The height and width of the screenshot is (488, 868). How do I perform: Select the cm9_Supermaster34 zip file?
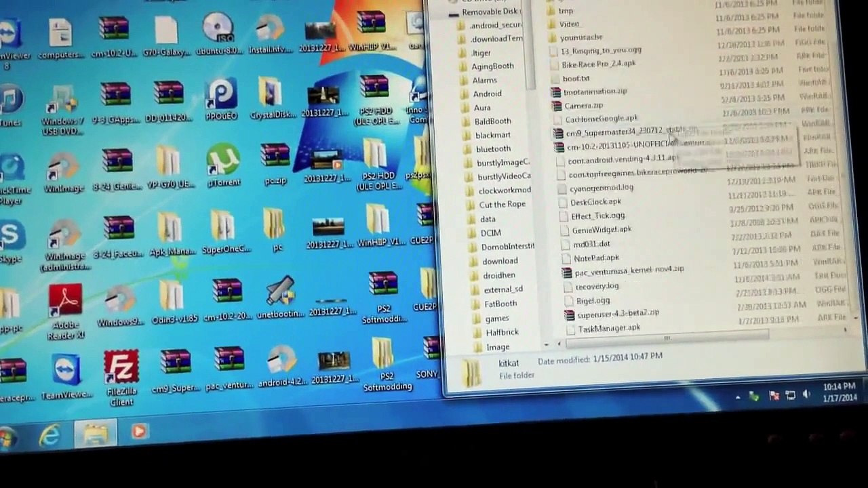tap(625, 131)
